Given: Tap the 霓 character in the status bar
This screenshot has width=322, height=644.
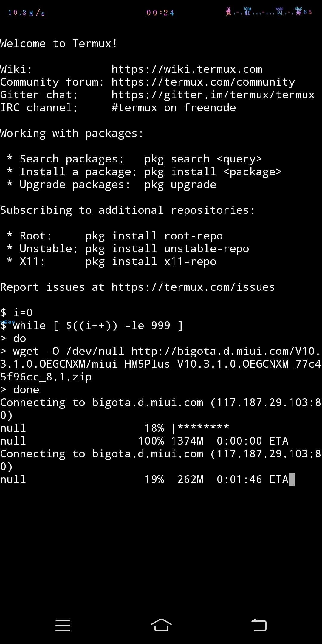Looking at the screenshot, I should [228, 11].
